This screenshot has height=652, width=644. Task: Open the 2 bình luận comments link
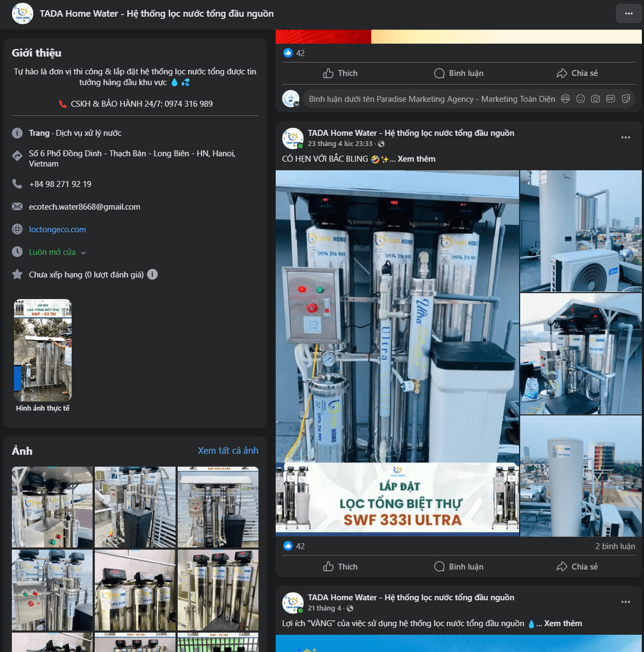pyautogui.click(x=615, y=546)
